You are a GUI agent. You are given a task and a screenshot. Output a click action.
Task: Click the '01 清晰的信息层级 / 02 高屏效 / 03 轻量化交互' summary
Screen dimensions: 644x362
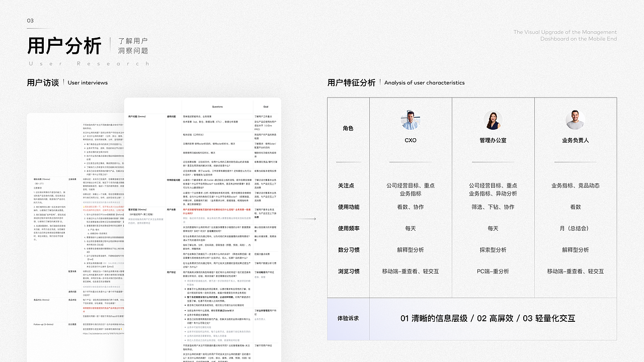point(488,318)
